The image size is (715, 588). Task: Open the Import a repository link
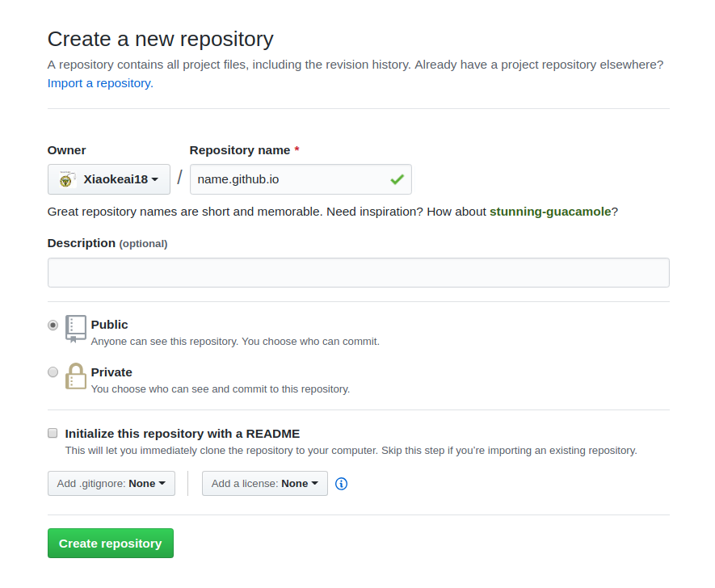tap(100, 83)
